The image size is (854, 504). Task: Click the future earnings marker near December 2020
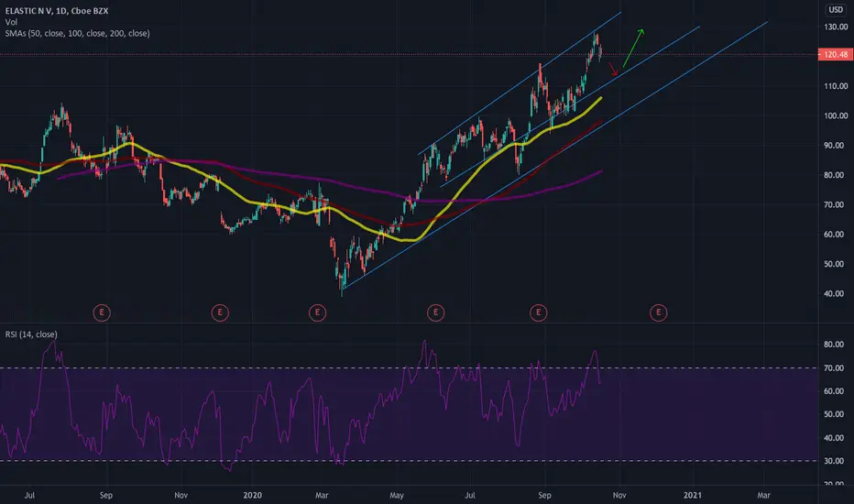click(x=659, y=312)
